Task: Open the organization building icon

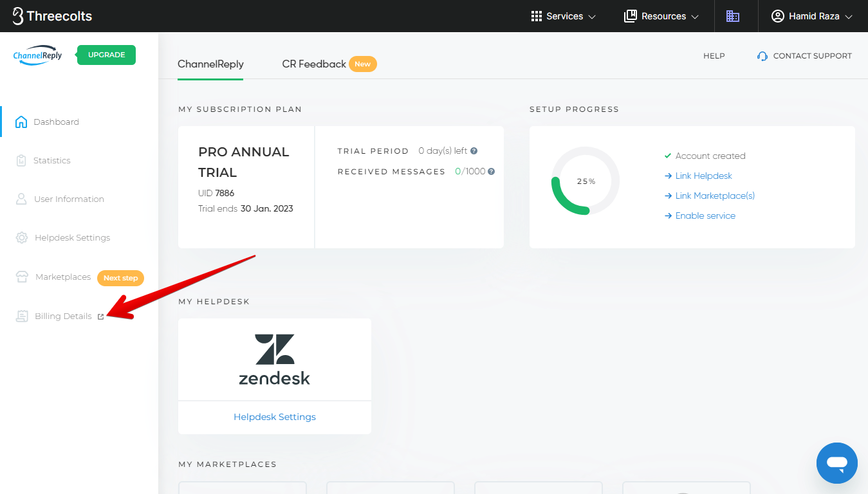Action: point(733,16)
